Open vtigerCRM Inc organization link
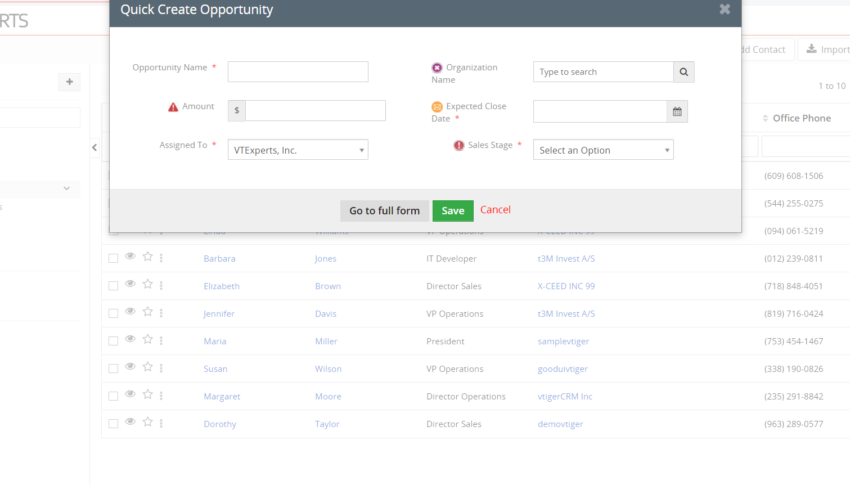850x485 pixels. pos(565,397)
